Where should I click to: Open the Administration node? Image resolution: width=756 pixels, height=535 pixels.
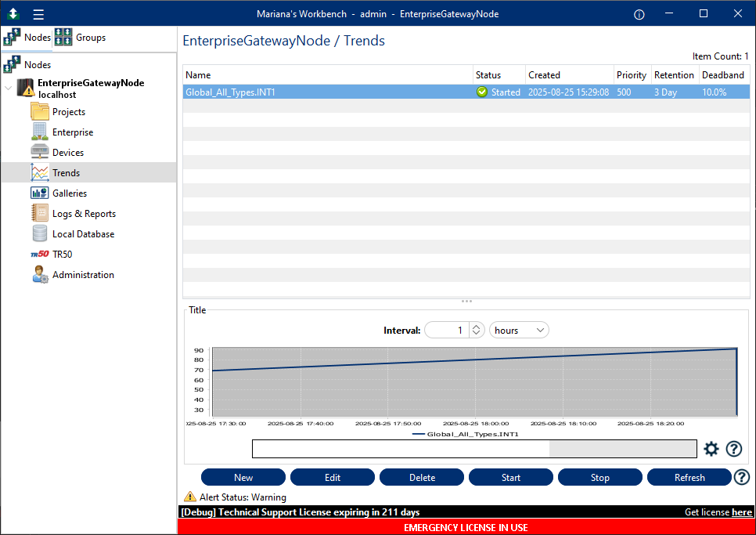pyautogui.click(x=83, y=275)
